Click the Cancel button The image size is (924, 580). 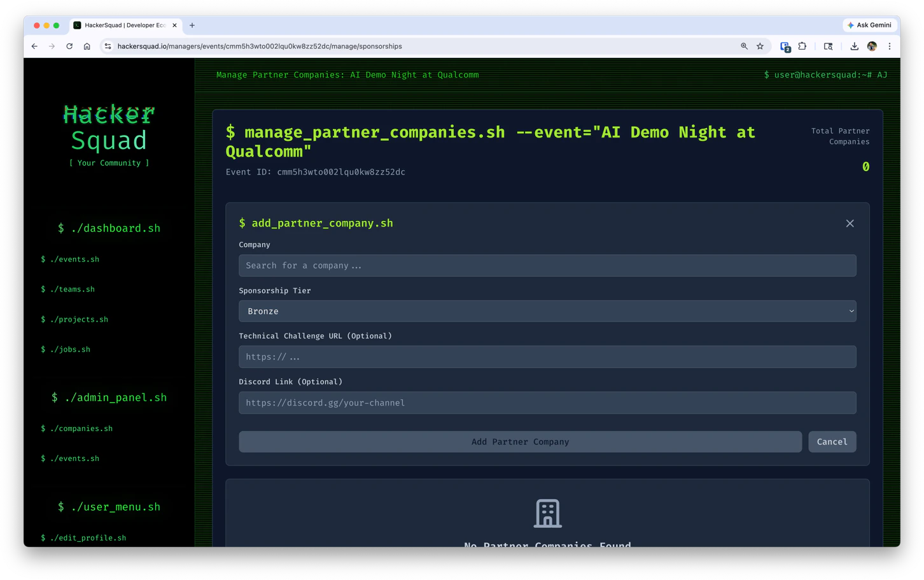pos(832,442)
